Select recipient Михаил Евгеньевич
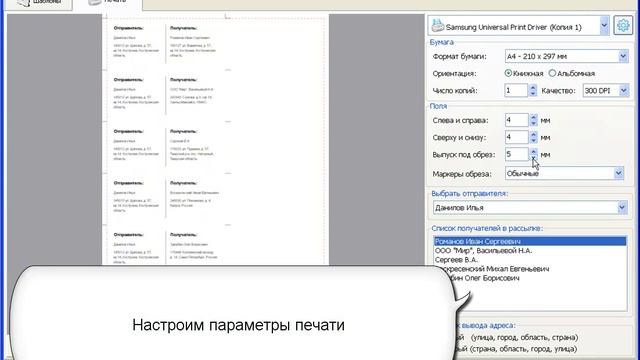This screenshot has width=640, height=360. pos(530,269)
